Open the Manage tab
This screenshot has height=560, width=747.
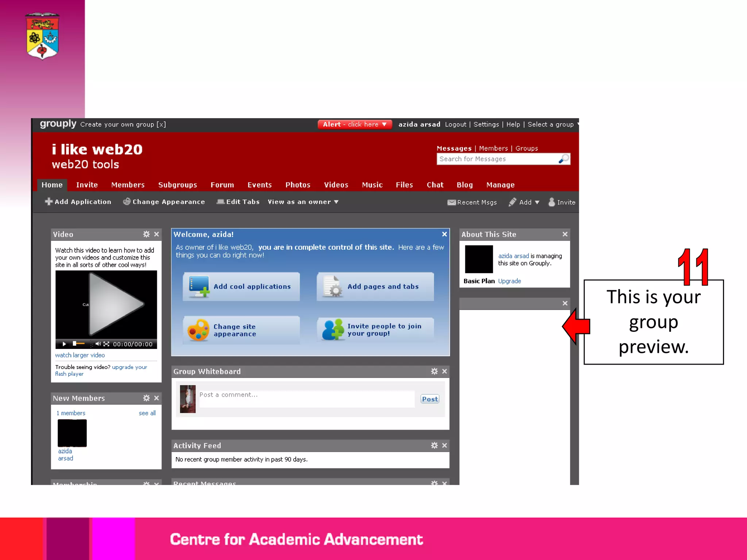point(500,185)
